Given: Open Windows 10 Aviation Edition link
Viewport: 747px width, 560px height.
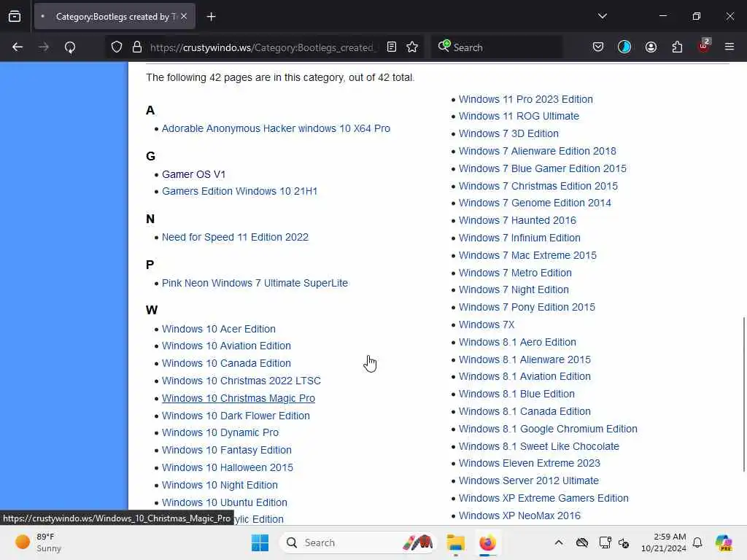Looking at the screenshot, I should [226, 346].
